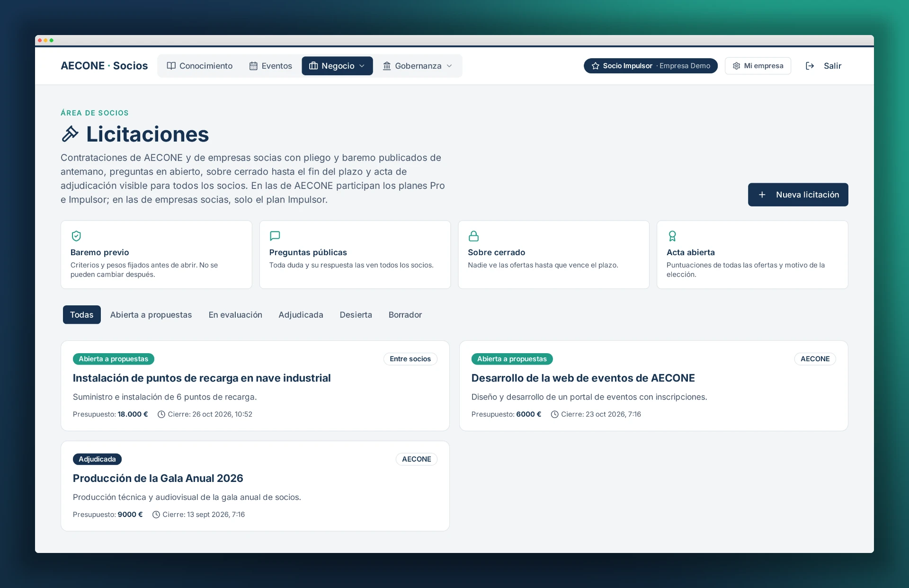Image resolution: width=909 pixels, height=588 pixels.
Task: Go to the Eventos section
Action: point(271,66)
